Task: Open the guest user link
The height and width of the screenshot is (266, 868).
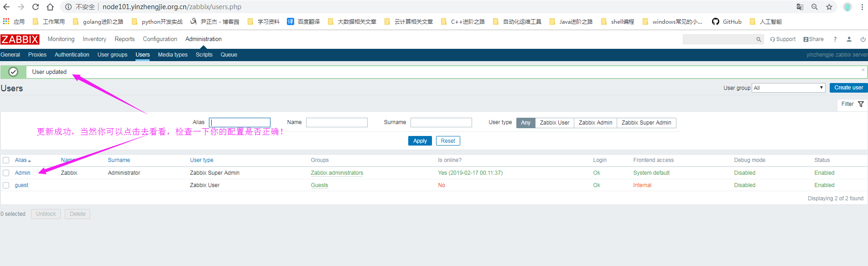Action: click(21, 185)
